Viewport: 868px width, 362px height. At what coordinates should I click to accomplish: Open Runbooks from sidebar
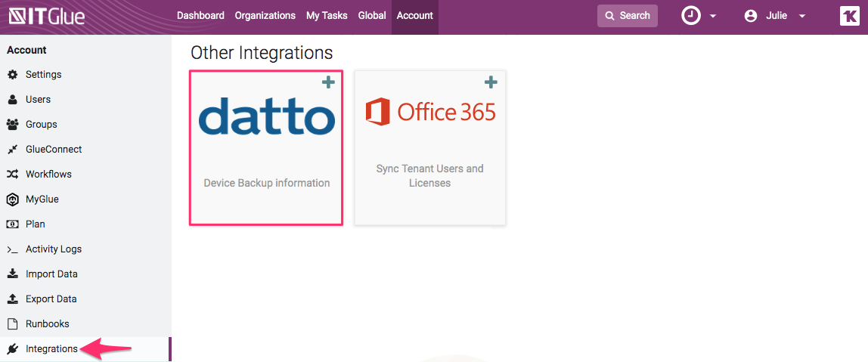pos(47,323)
